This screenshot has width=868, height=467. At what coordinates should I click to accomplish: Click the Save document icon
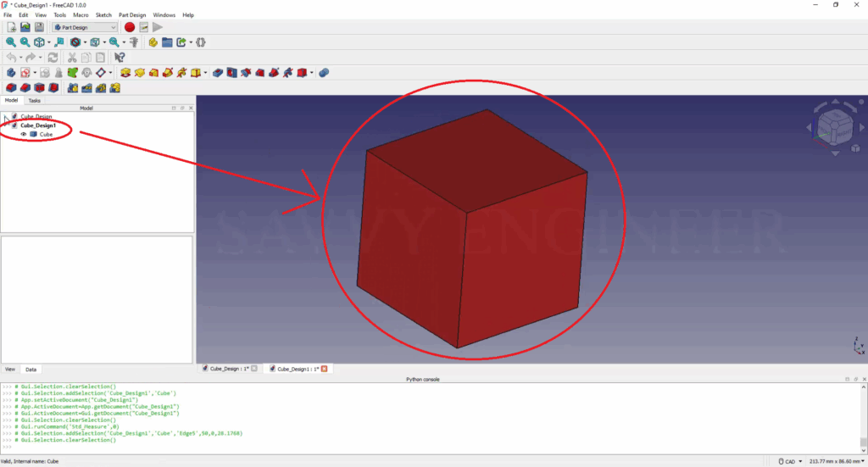[x=39, y=27]
